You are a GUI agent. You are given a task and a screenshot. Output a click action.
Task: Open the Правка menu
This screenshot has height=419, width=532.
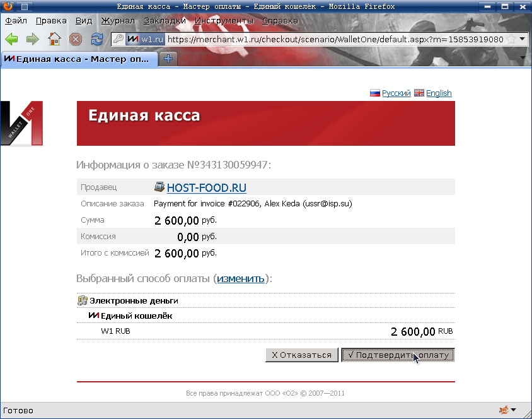point(51,21)
